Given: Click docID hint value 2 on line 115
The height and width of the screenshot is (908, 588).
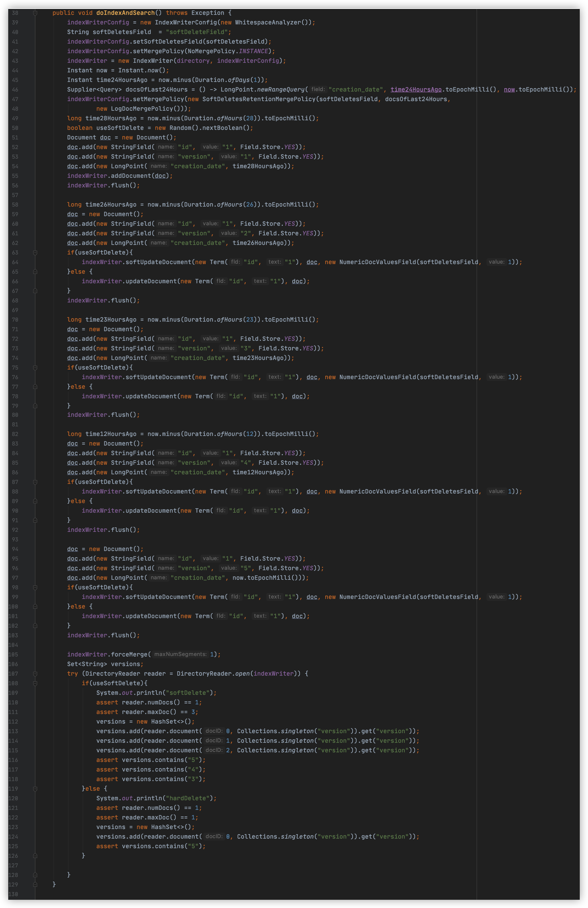Looking at the screenshot, I should click(228, 750).
